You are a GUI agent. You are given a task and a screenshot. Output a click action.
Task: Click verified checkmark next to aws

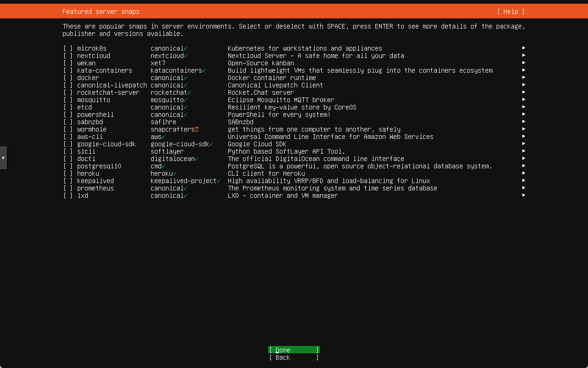pyautogui.click(x=164, y=137)
